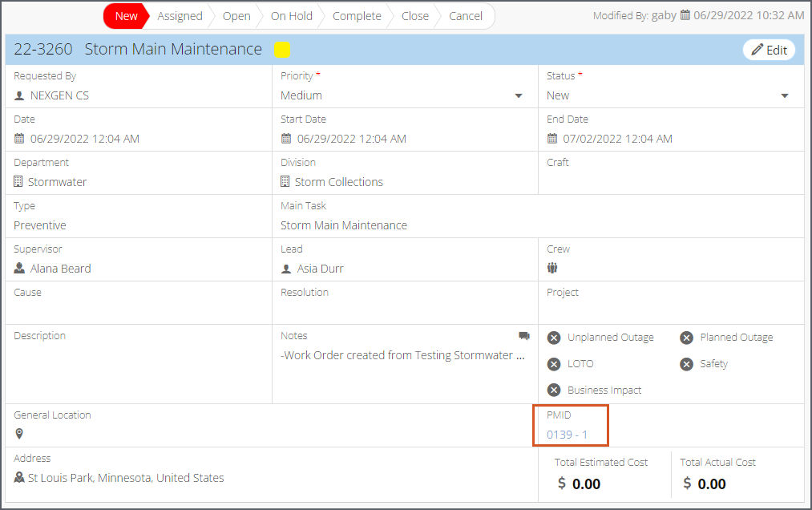
Task: Select the On Hold workflow stage
Action: [x=292, y=16]
